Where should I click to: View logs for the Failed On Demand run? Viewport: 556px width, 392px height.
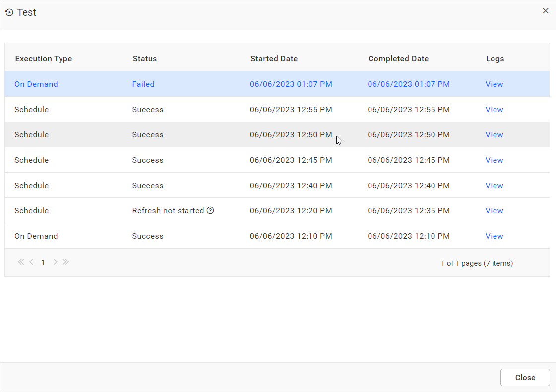point(494,84)
